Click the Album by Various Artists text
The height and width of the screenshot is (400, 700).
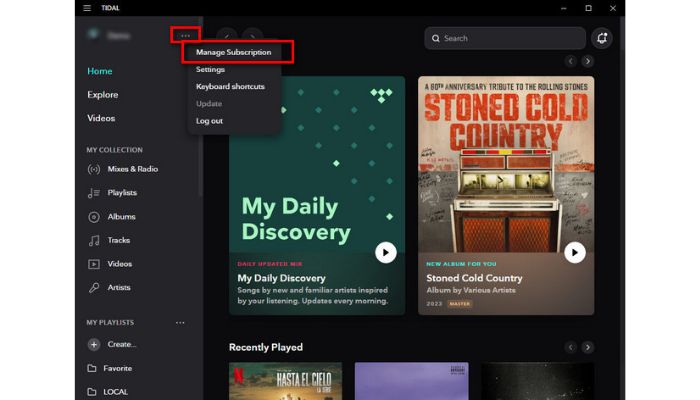click(471, 290)
